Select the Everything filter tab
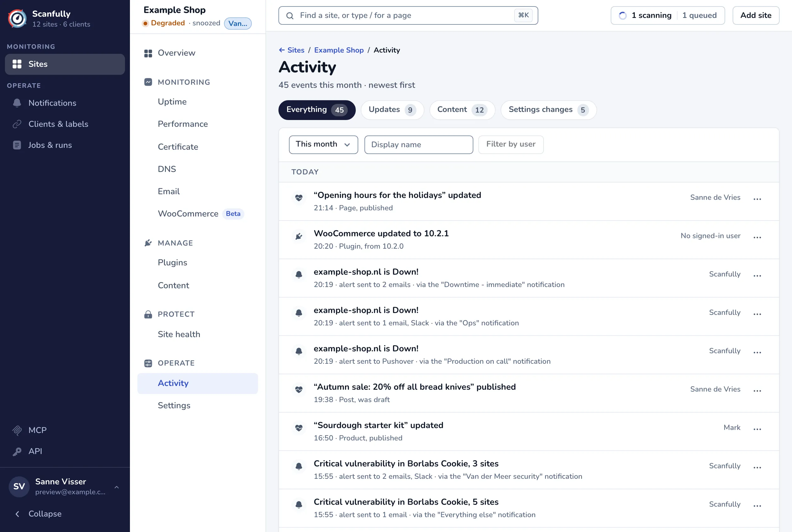The image size is (792, 532). (317, 110)
